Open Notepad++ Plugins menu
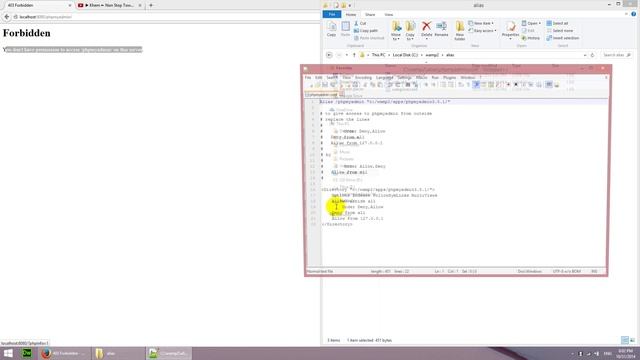Viewport: 640px width, 360px height. (449, 78)
